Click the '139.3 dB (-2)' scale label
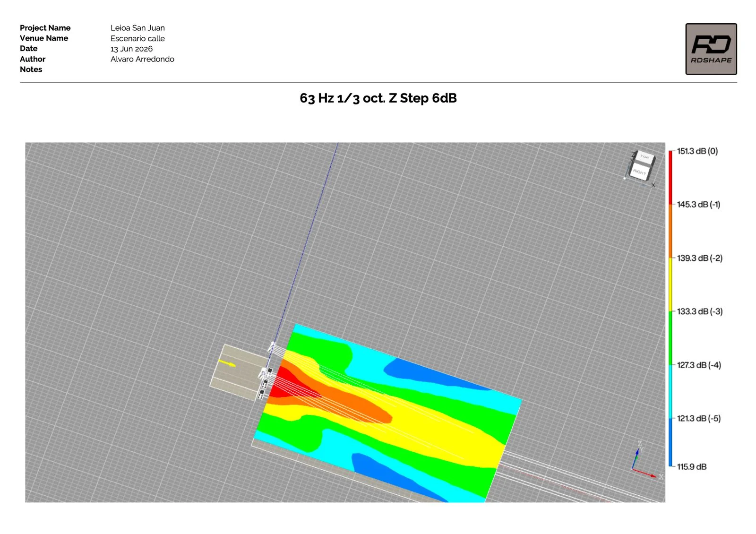Image resolution: width=756 pixels, height=534 pixels. [x=700, y=258]
